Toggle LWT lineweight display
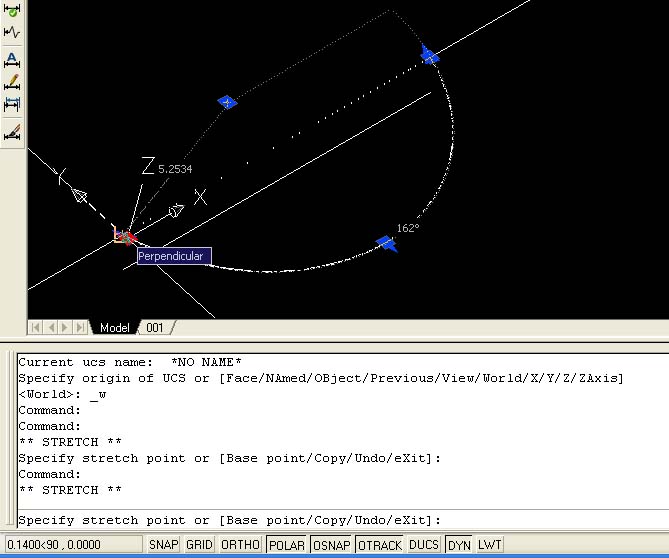The height and width of the screenshot is (558, 669). tap(489, 545)
